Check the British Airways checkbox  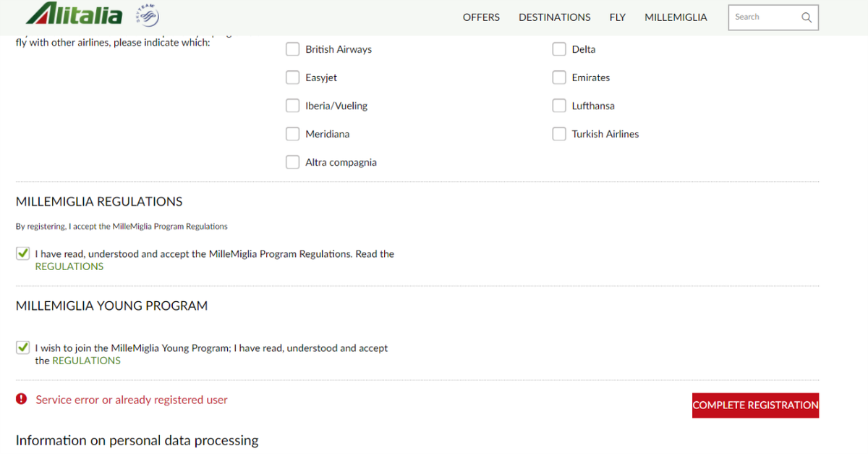[x=292, y=49]
